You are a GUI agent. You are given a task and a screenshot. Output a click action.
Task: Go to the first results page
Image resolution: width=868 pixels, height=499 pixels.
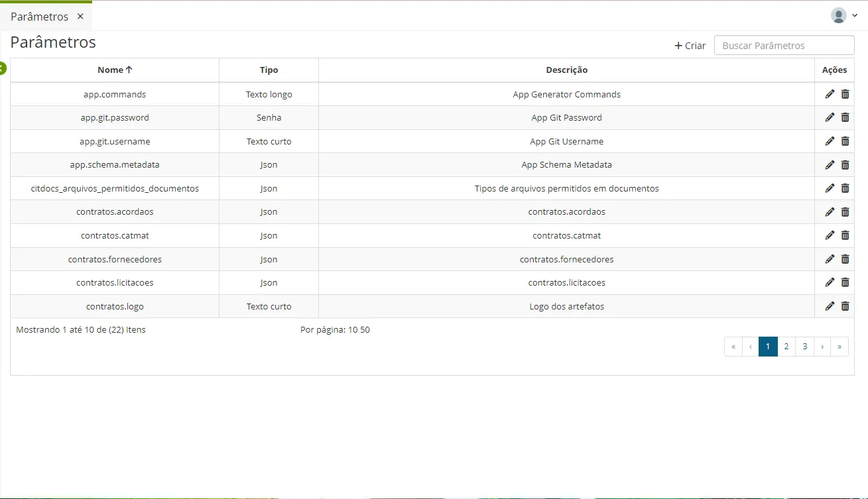733,347
